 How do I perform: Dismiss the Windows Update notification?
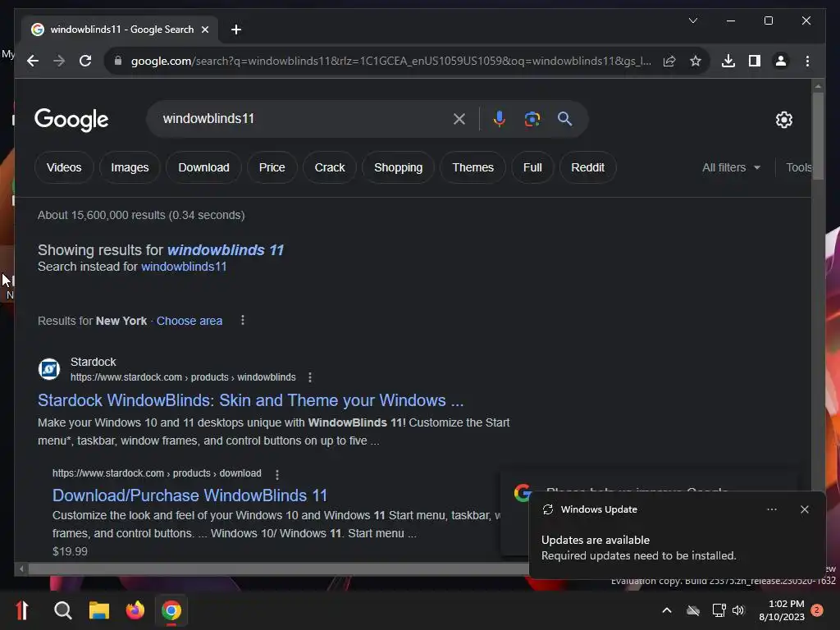tap(805, 509)
